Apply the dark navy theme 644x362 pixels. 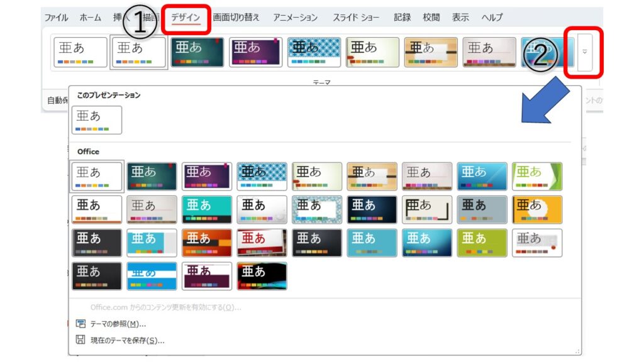[x=372, y=210]
